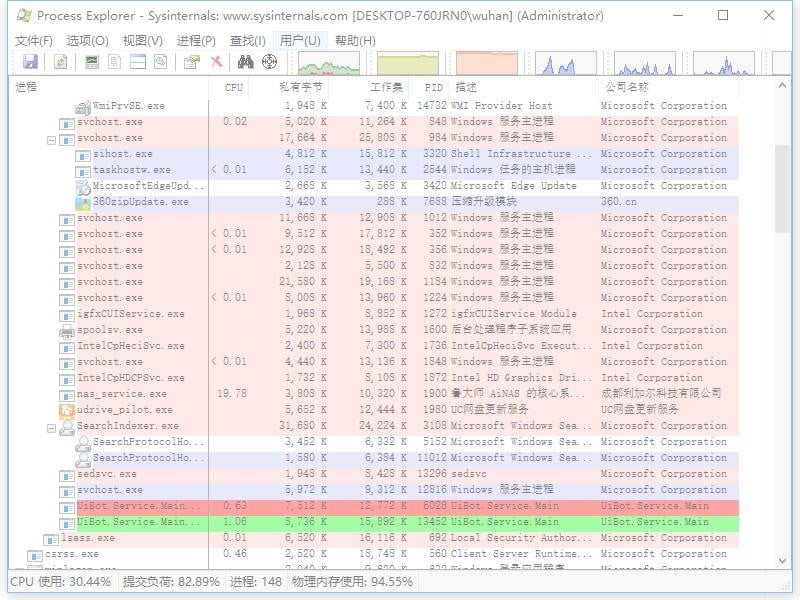This screenshot has width=800, height=600.
Task: Toggle the process tree view icon
Action: [115, 62]
